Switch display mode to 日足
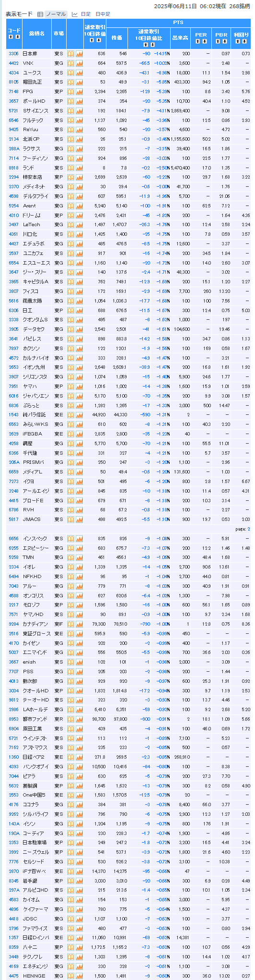255x980 pixels. [x=85, y=14]
